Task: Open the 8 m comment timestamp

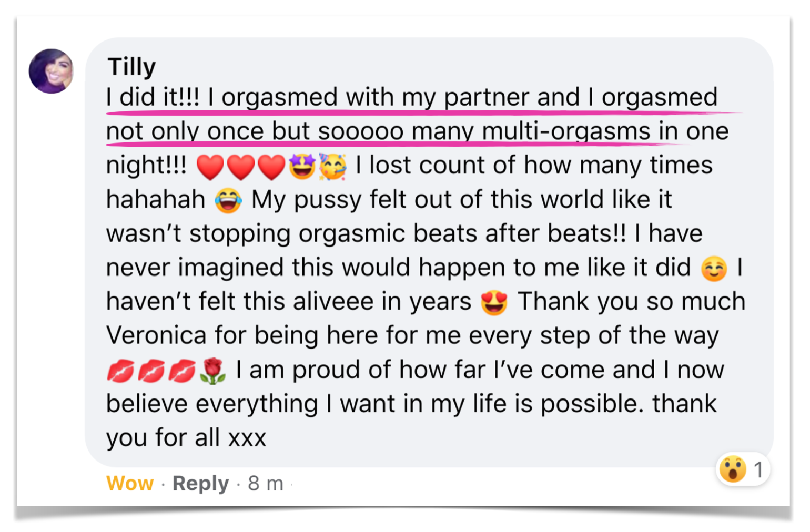Action: (266, 483)
